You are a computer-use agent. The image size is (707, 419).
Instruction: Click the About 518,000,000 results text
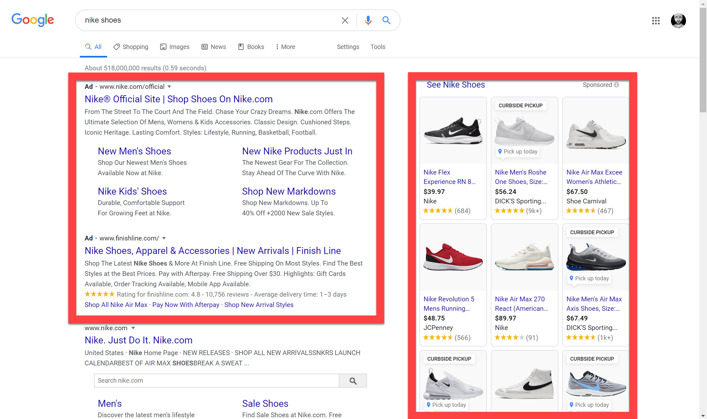145,68
